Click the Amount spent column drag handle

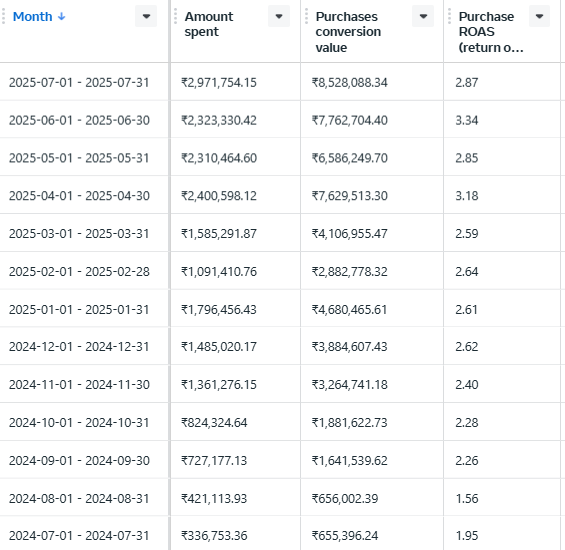175,17
